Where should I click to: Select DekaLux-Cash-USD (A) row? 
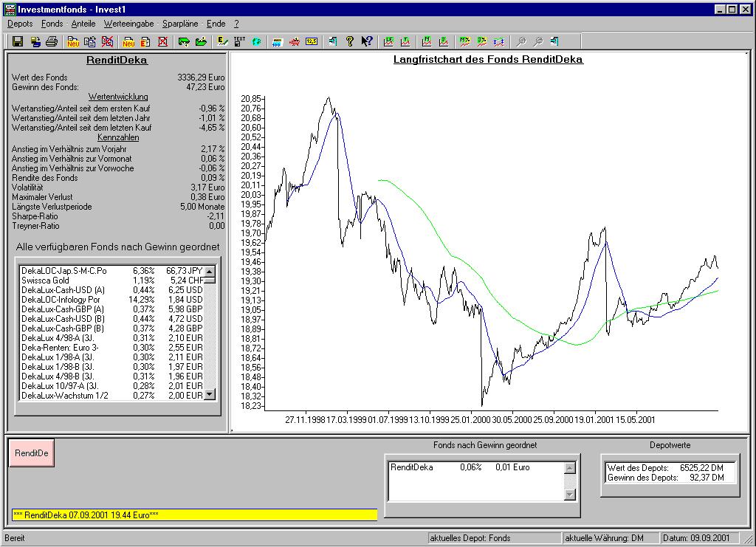point(112,290)
